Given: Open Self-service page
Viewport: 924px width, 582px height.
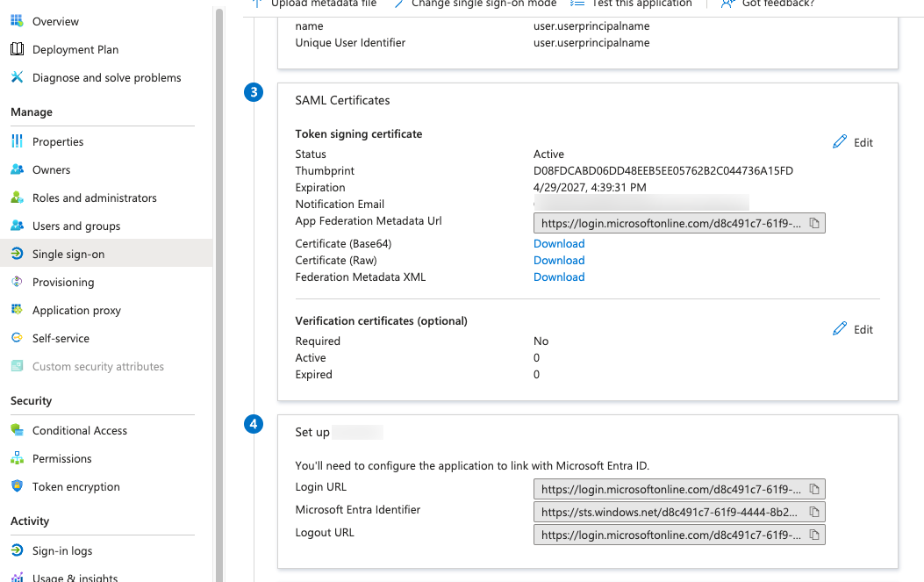Looking at the screenshot, I should [x=61, y=339].
